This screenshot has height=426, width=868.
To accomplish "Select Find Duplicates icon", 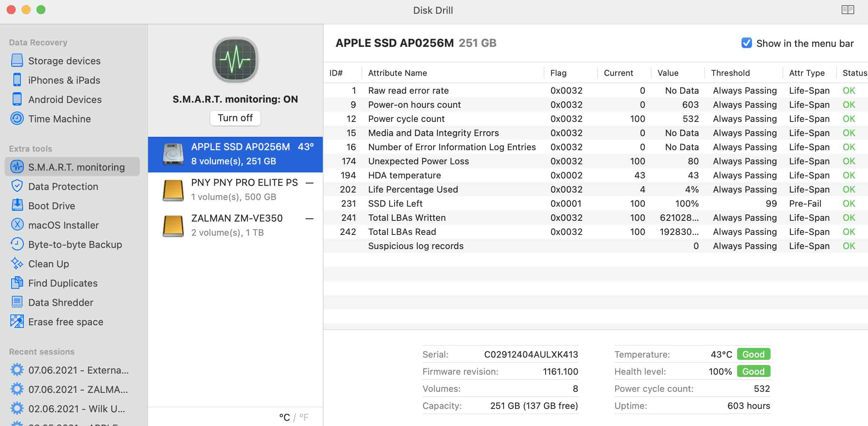I will pos(17,283).
